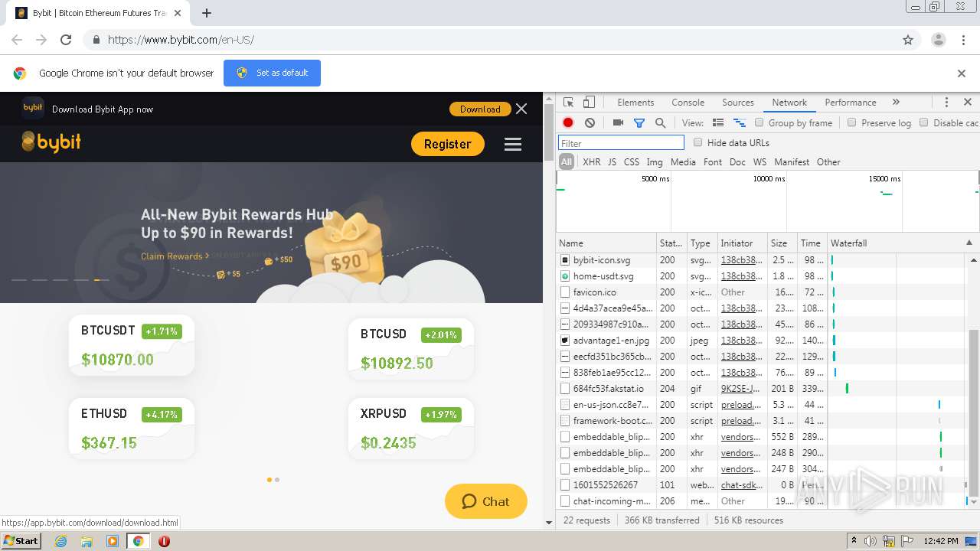
Task: Select second carousel dot under price cards
Action: point(277,480)
